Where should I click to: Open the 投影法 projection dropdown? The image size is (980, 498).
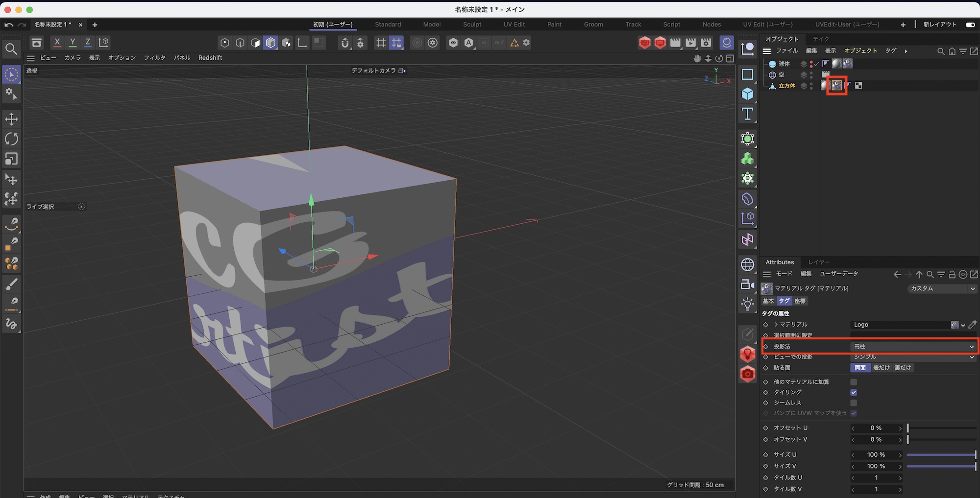pos(913,347)
